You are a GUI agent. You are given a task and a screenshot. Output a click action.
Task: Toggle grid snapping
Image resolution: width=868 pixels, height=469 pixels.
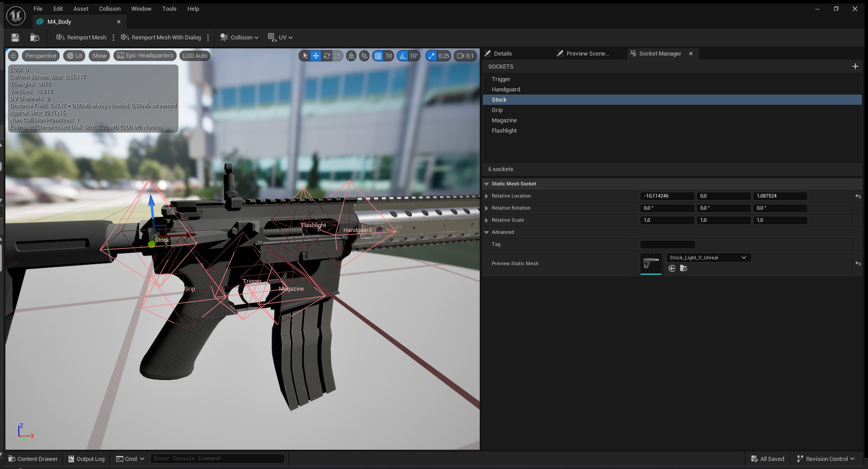pyautogui.click(x=378, y=56)
